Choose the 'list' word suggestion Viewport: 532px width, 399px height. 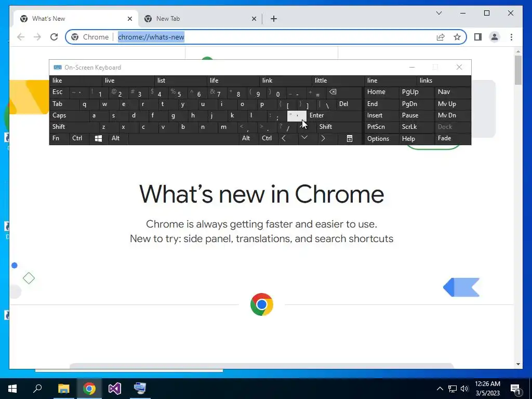(181, 81)
